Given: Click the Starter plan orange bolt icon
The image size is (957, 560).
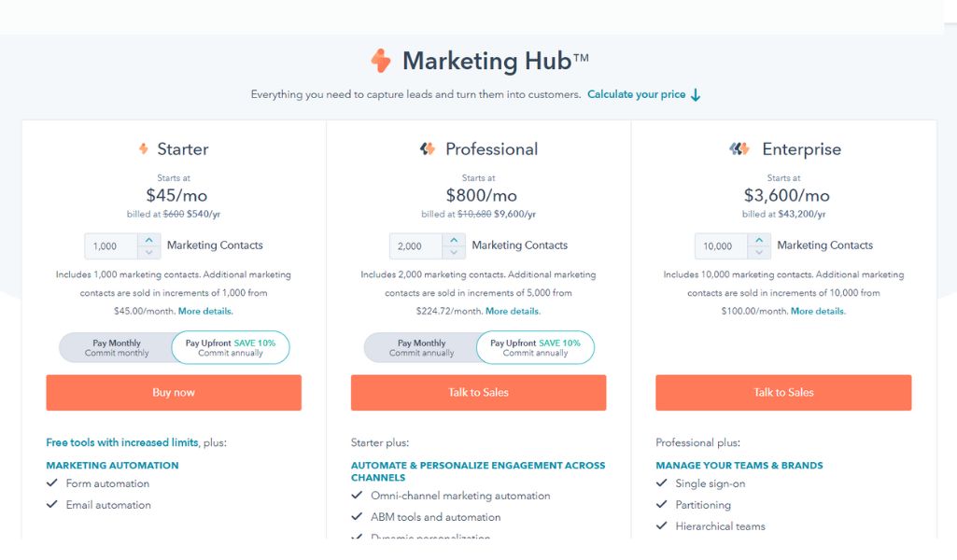Looking at the screenshot, I should point(144,148).
